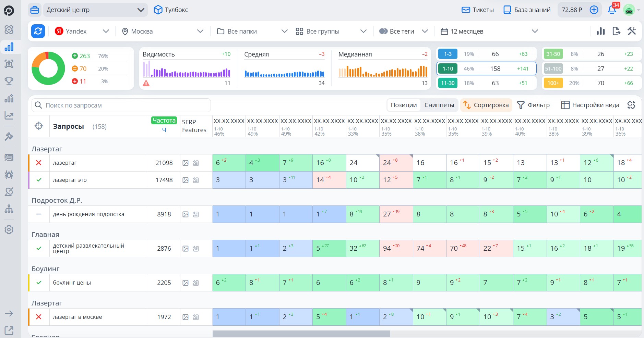Open the Москва region dropdown
The width and height of the screenshot is (644, 338).
(x=163, y=31)
